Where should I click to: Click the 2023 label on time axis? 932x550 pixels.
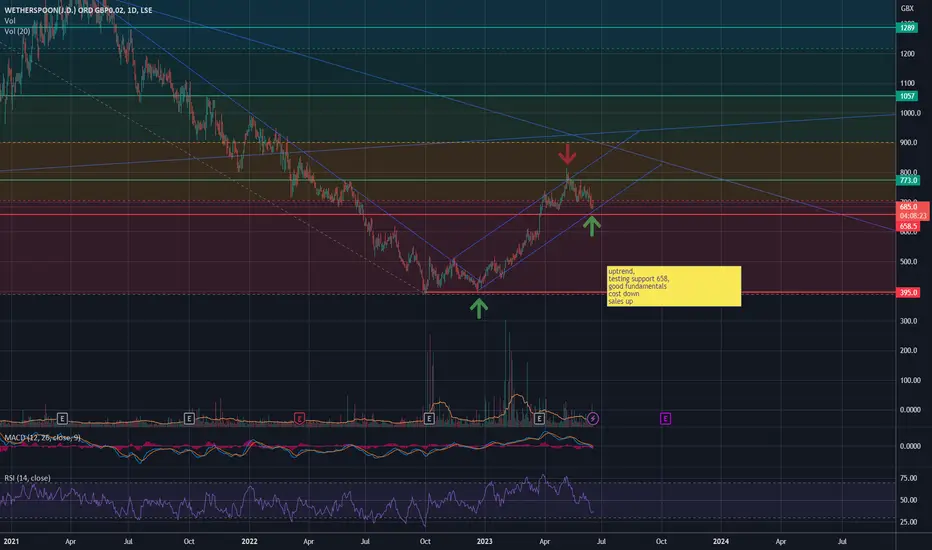pos(484,541)
